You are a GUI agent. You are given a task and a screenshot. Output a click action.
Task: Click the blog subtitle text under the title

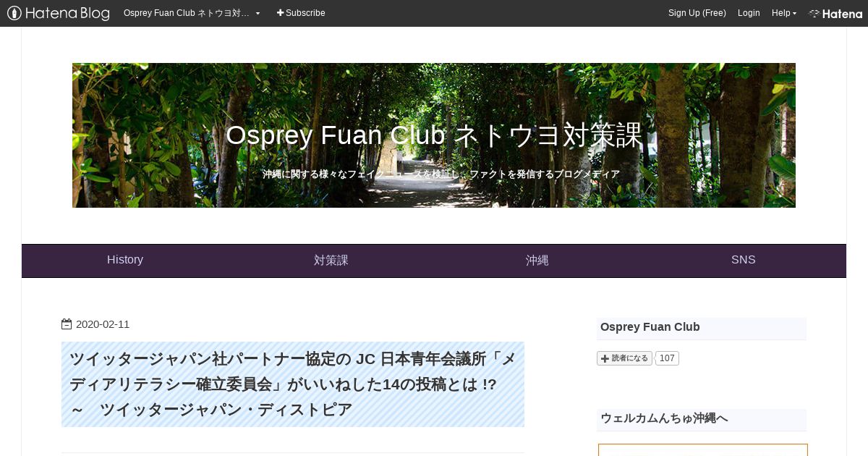tap(441, 174)
